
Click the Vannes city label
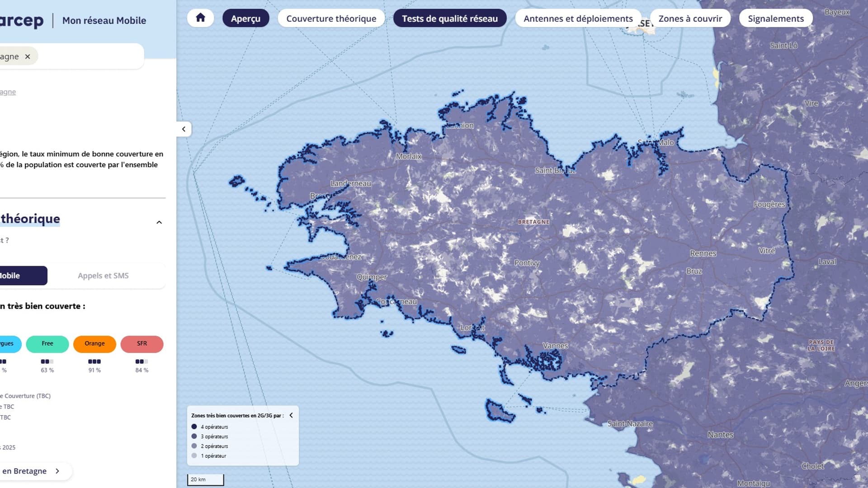(x=555, y=346)
